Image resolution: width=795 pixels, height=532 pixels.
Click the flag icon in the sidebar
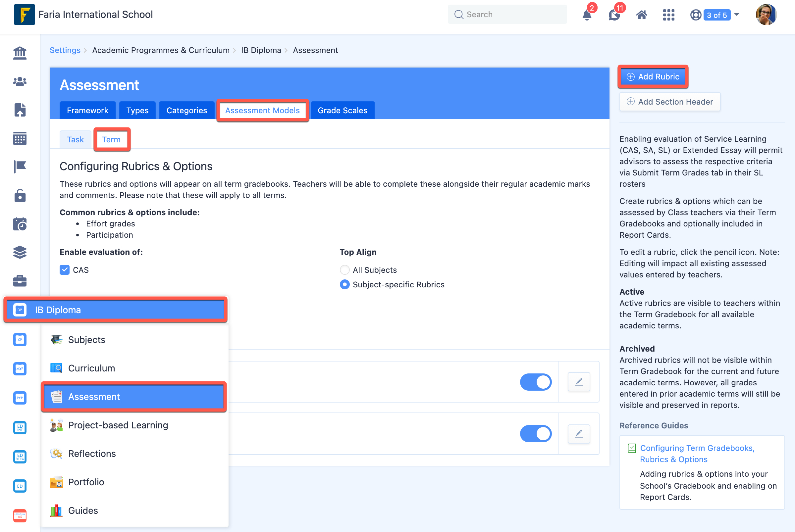pos(19,167)
